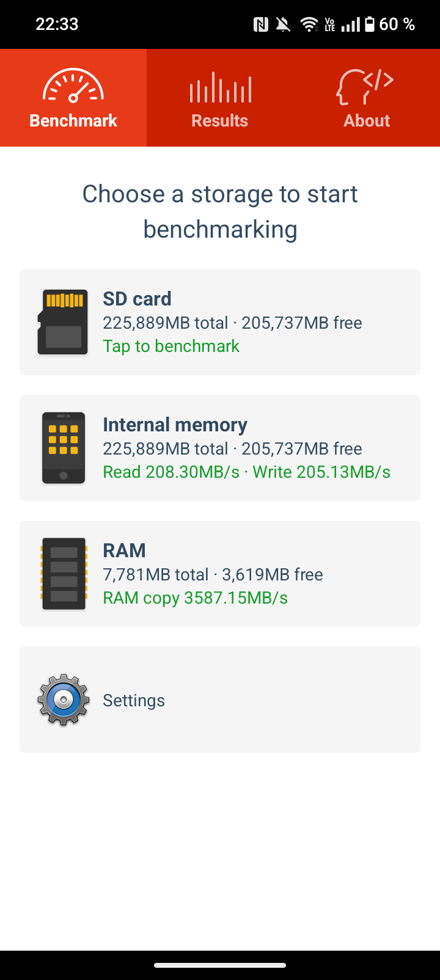
Task: Select the Internal memory title
Action: (175, 425)
